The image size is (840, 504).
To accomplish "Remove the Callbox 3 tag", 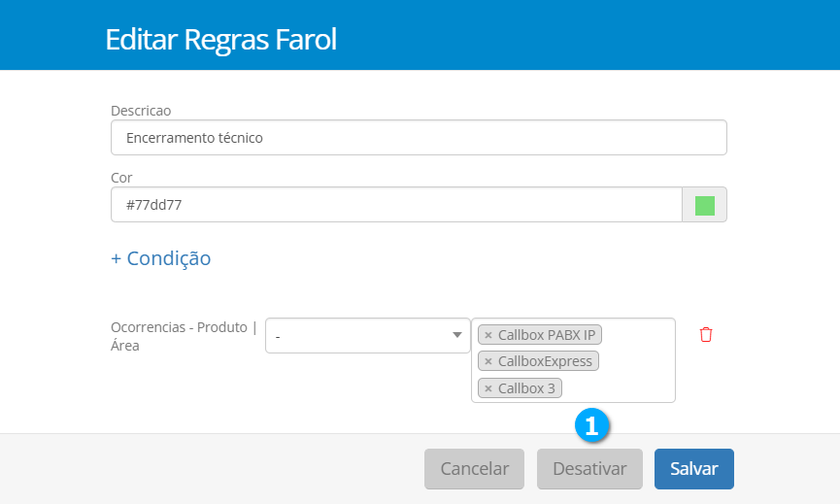I will click(487, 388).
